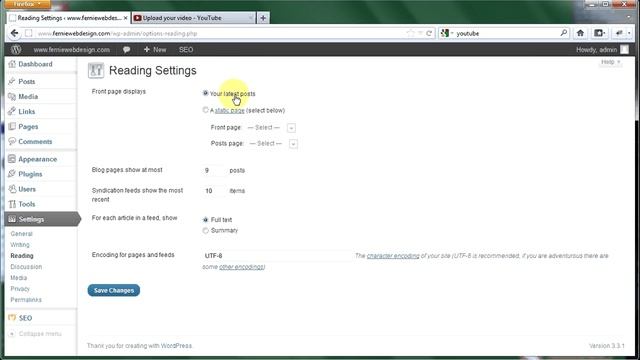
Task: Expand the Help panel dropdown
Action: (610, 62)
